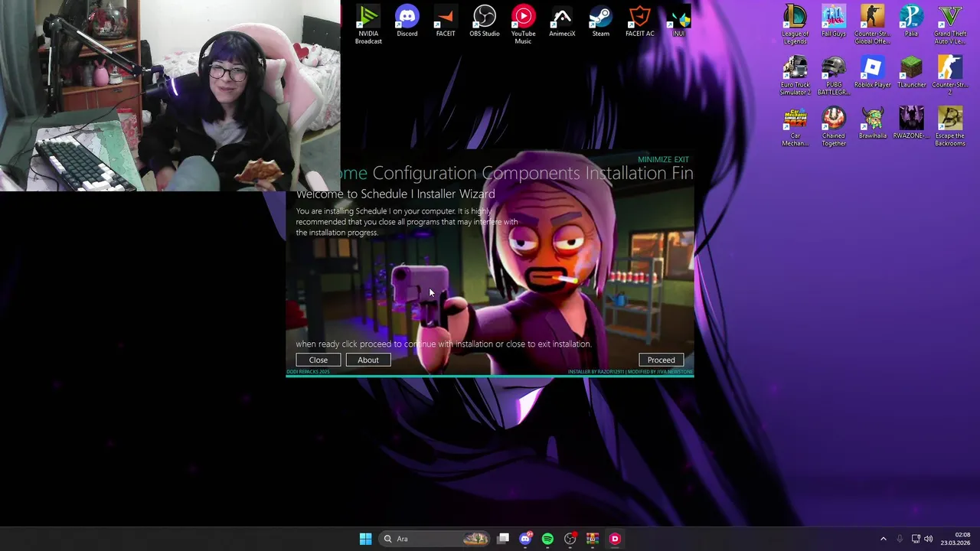Click EXIT in the installer window

(681, 159)
